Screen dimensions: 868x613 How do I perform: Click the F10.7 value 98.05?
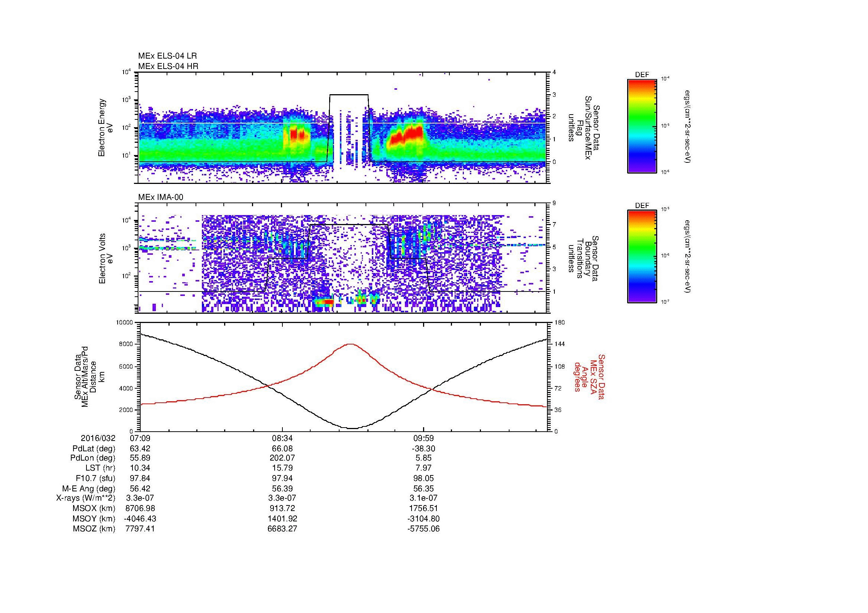coord(423,478)
